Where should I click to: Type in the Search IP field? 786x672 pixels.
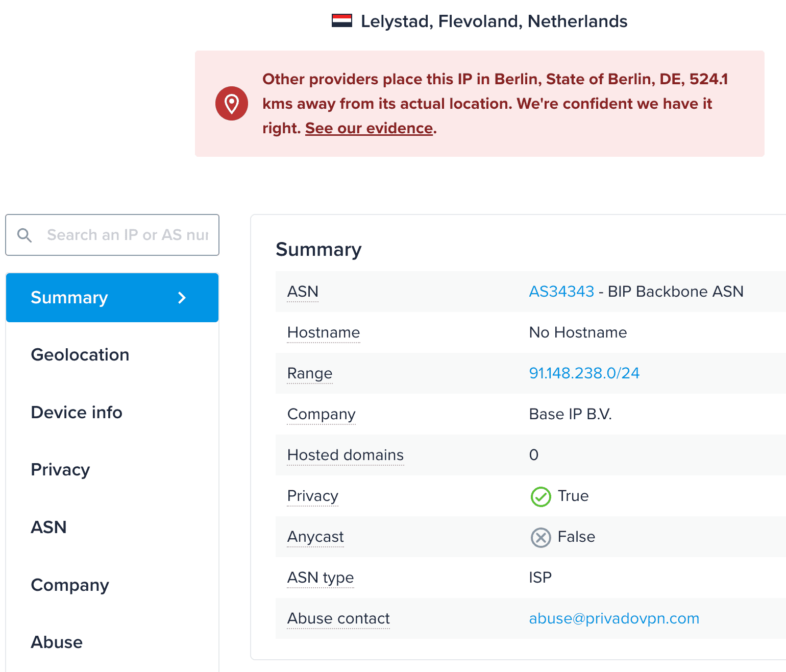(x=128, y=235)
